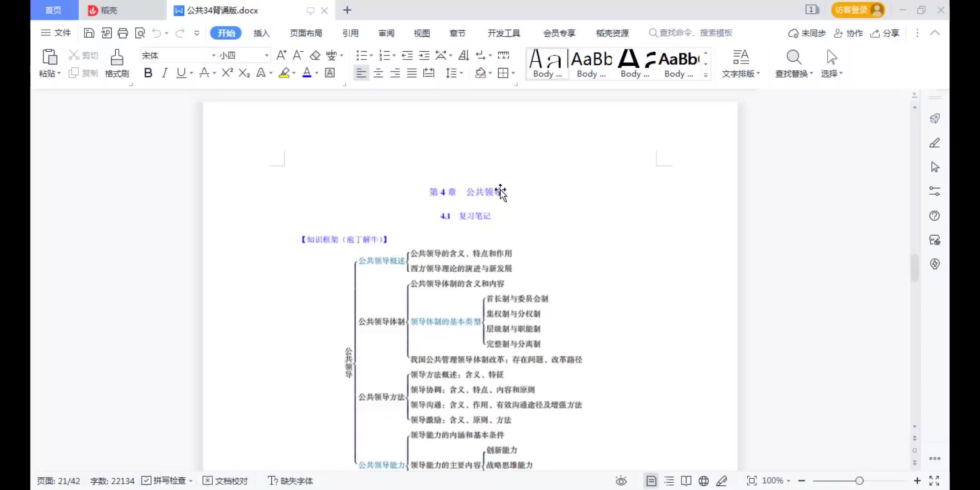Open the File menu
Screen dimensions: 980x490
coord(56,33)
